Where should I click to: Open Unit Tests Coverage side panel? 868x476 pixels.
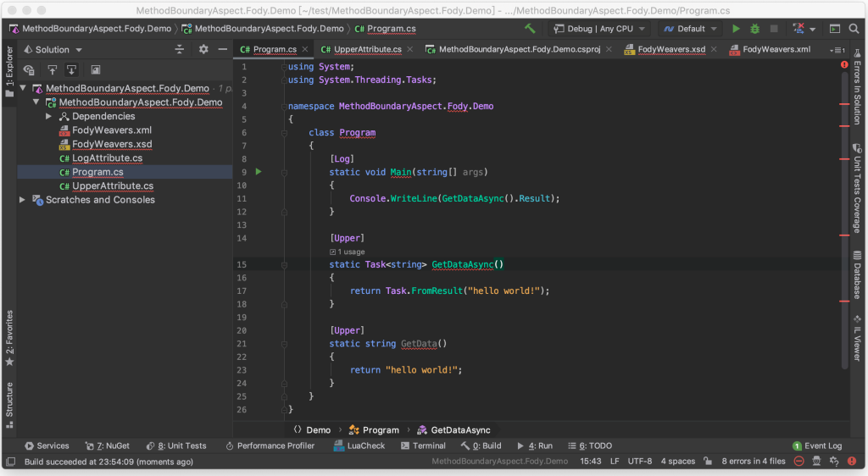tap(858, 189)
